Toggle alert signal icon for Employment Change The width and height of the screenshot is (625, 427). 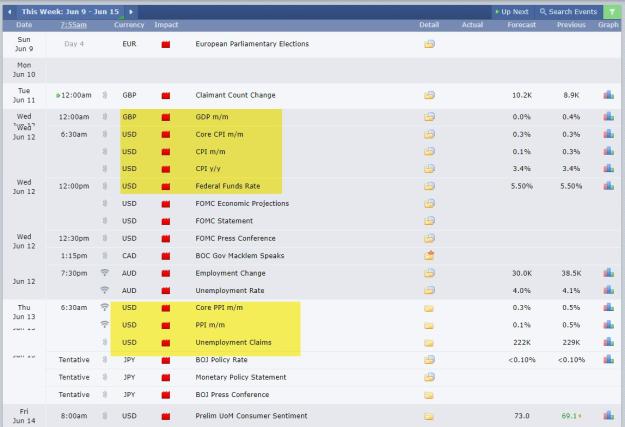coord(104,273)
